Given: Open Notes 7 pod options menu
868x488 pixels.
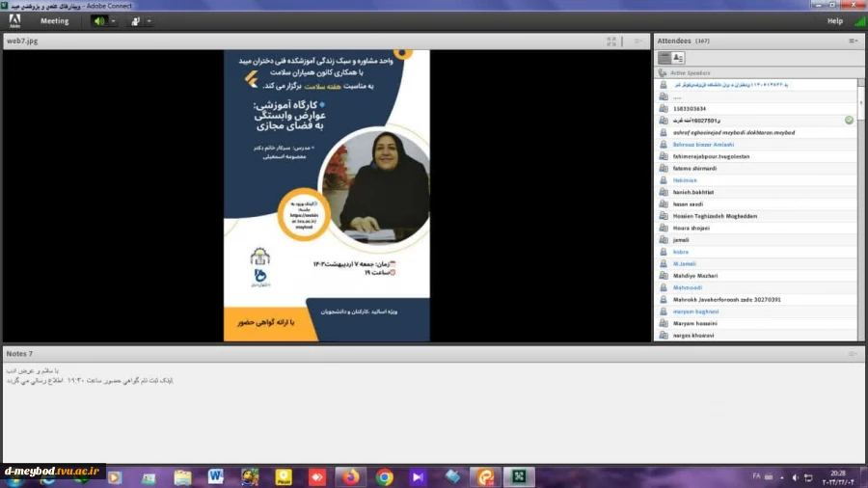Looking at the screenshot, I should click(x=854, y=354).
